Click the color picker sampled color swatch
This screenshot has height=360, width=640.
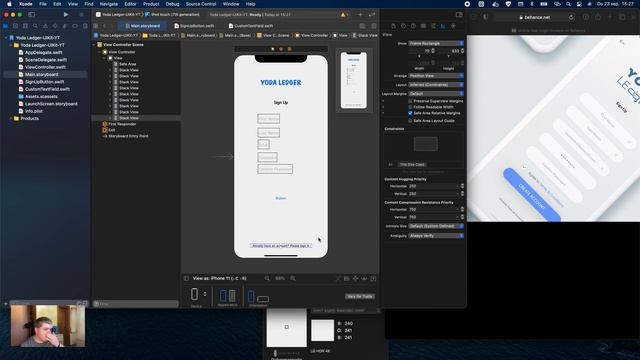pyautogui.click(x=322, y=330)
